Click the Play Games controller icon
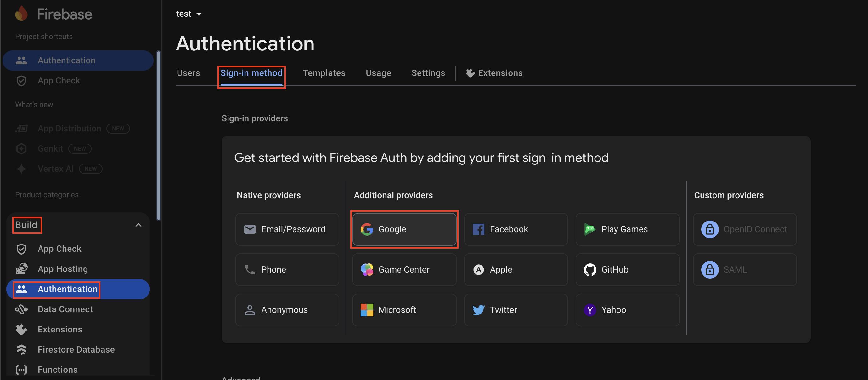The height and width of the screenshot is (380, 868). coord(590,229)
